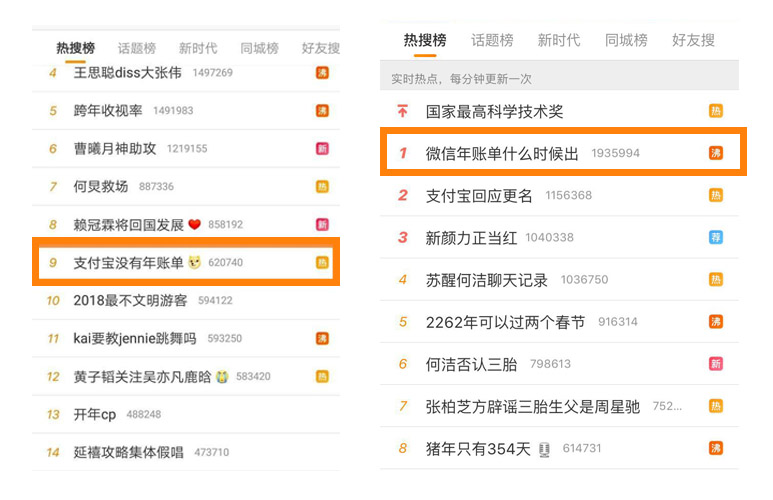Click the emoji face after 支付宝没有年账单

coord(195,262)
